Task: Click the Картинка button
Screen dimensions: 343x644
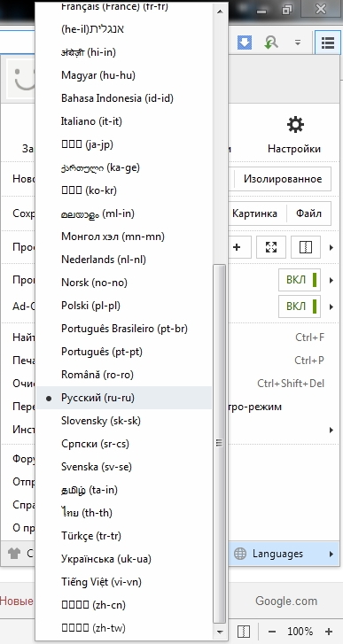Action: 254,213
